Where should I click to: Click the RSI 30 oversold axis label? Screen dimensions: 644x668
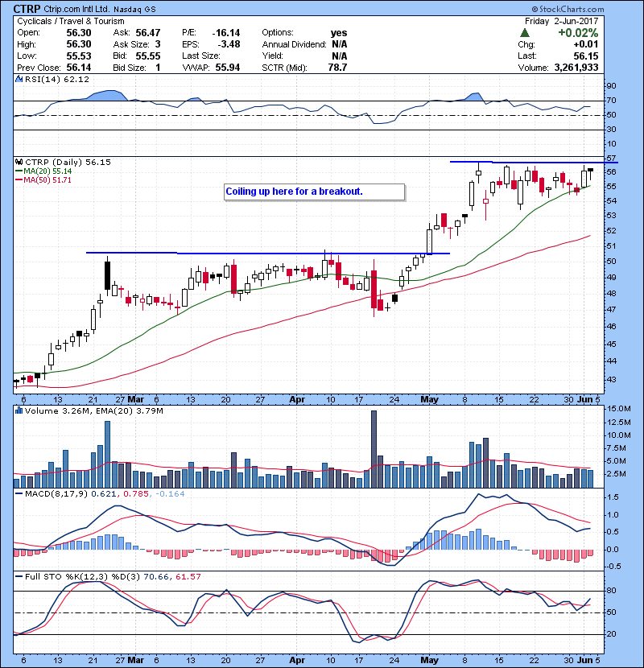click(x=611, y=130)
